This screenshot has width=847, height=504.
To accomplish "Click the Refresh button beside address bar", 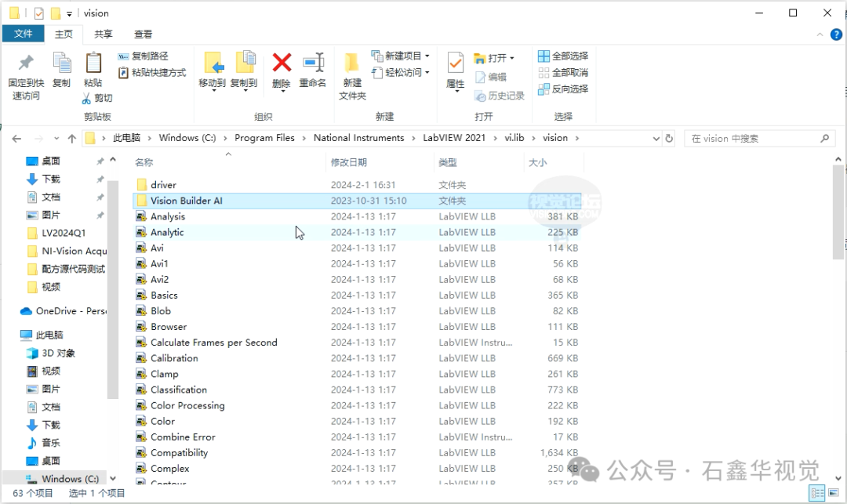I will pyautogui.click(x=669, y=138).
